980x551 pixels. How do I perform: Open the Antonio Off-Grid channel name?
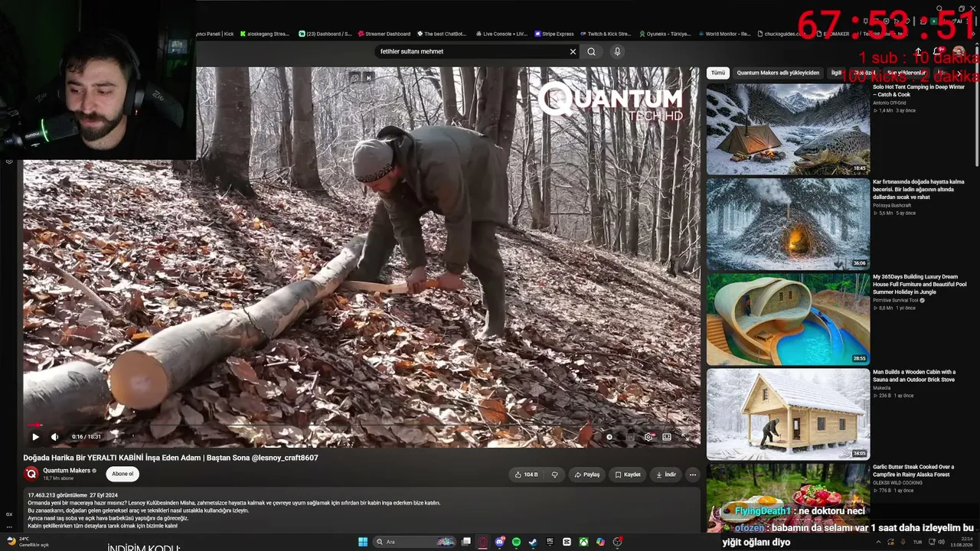(x=890, y=103)
